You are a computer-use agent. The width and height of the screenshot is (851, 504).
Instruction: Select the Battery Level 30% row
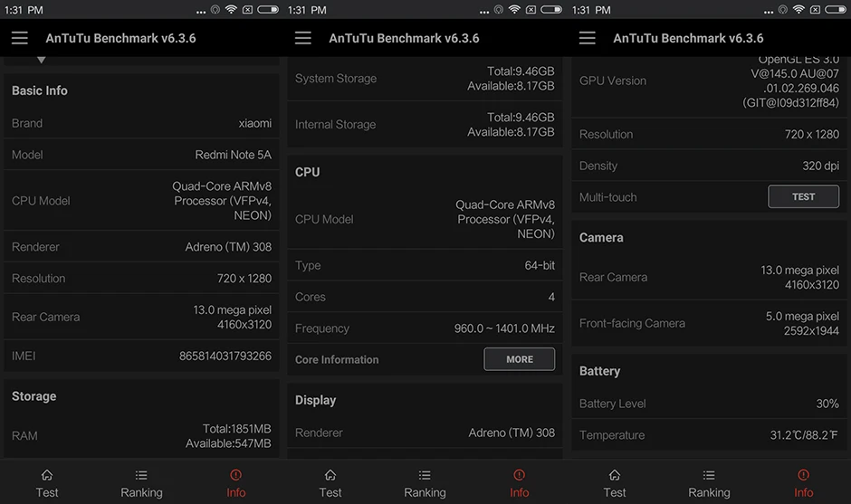click(x=709, y=404)
